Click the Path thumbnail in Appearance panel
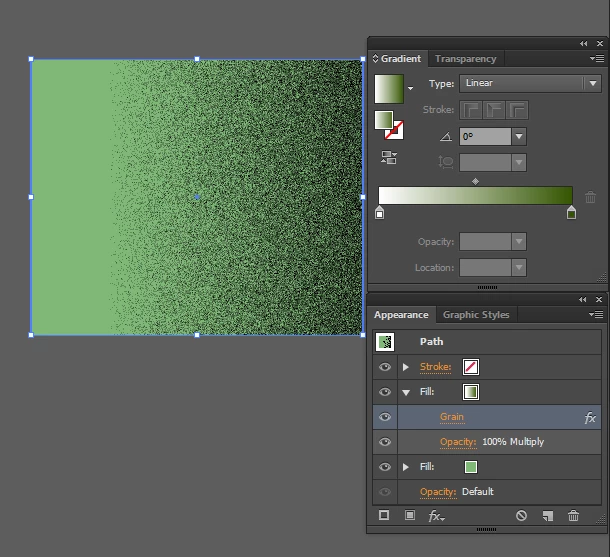The image size is (610, 557). coord(385,342)
